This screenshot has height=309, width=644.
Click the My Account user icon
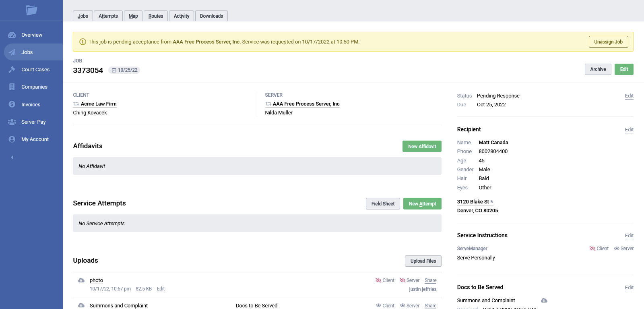click(12, 139)
